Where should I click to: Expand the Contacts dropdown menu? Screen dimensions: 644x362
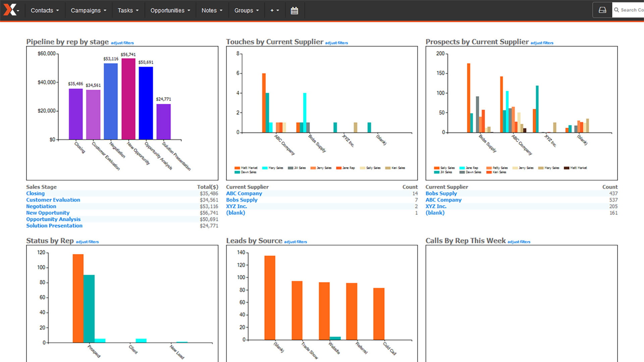[45, 10]
